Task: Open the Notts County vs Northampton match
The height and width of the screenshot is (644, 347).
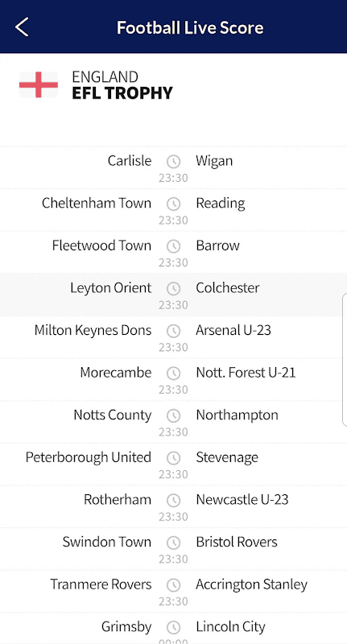Action: pos(173,421)
